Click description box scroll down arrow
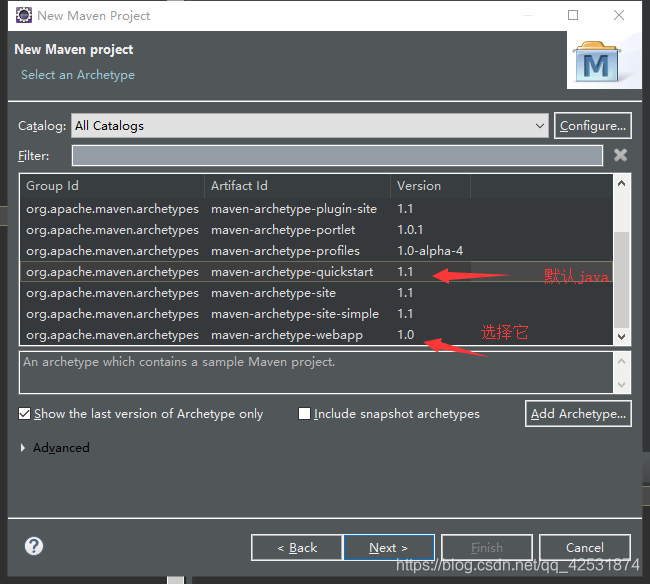Screen dimensions: 650x584 tap(621, 384)
